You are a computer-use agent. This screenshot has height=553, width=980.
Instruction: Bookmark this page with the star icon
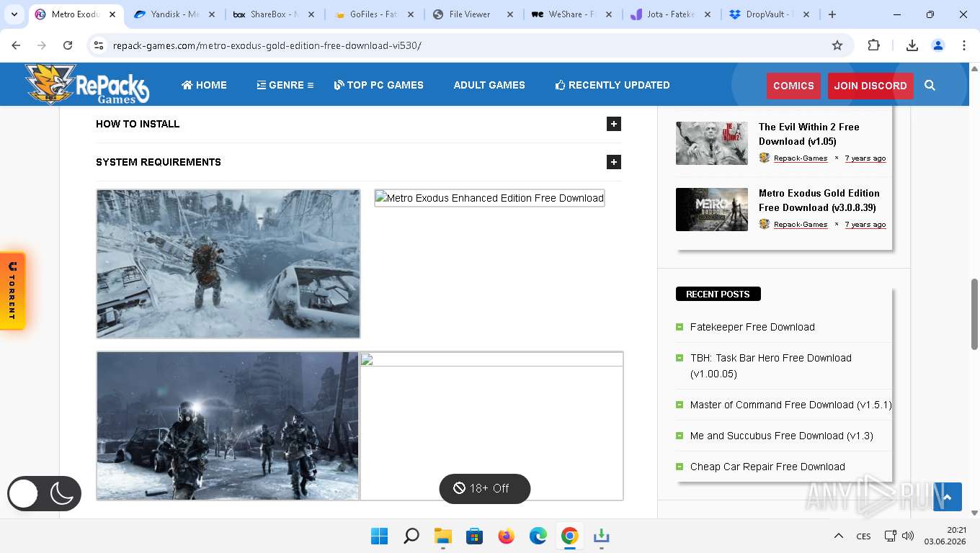[x=837, y=45]
